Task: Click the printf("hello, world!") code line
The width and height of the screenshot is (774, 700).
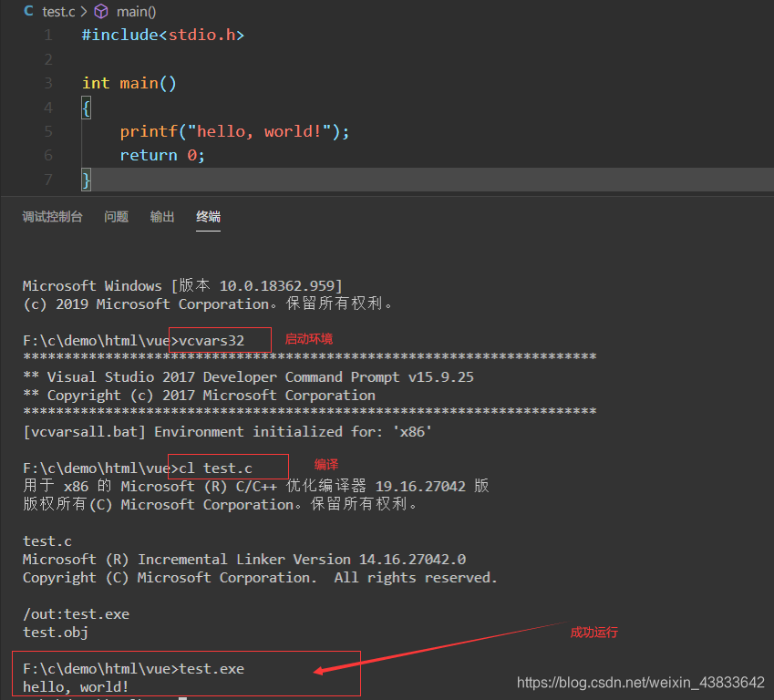Action: (234, 132)
